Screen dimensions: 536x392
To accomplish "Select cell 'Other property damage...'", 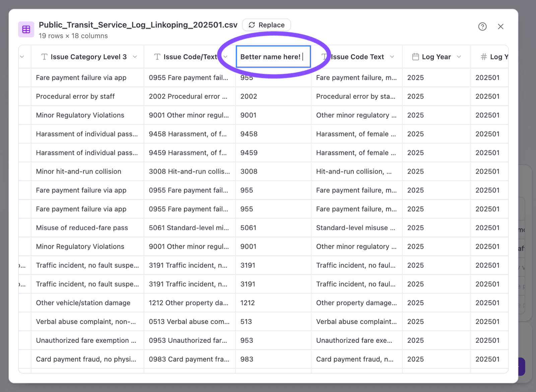I will tap(356, 303).
